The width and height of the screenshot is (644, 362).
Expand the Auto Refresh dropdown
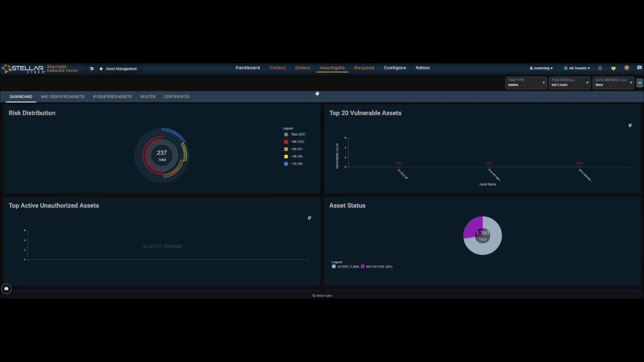[x=613, y=83]
